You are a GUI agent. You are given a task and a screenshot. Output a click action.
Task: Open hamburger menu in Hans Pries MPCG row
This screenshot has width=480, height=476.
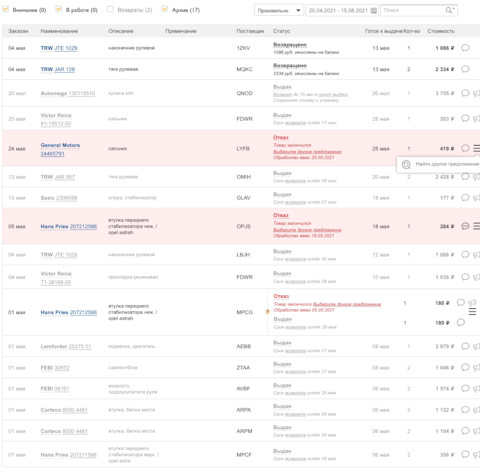click(472, 312)
